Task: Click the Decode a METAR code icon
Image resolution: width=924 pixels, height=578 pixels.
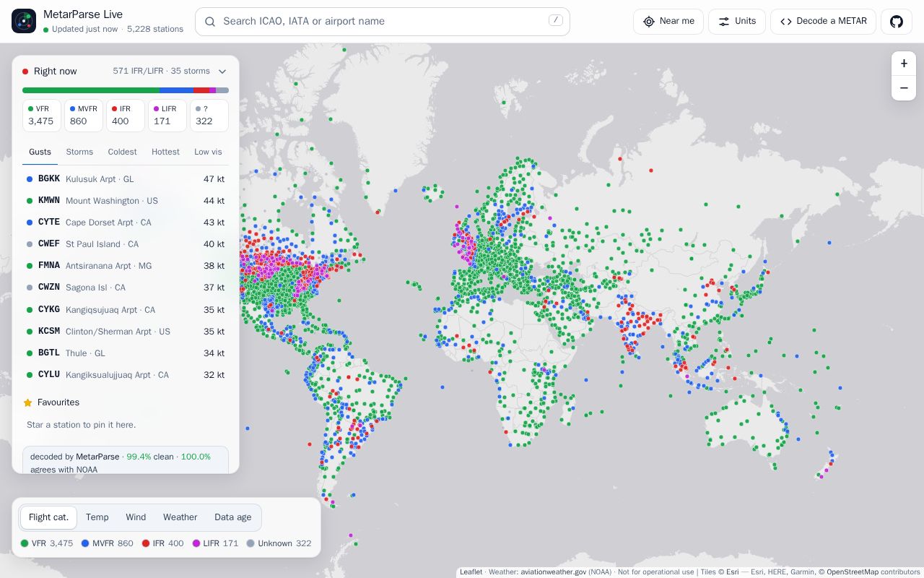Action: (x=786, y=22)
